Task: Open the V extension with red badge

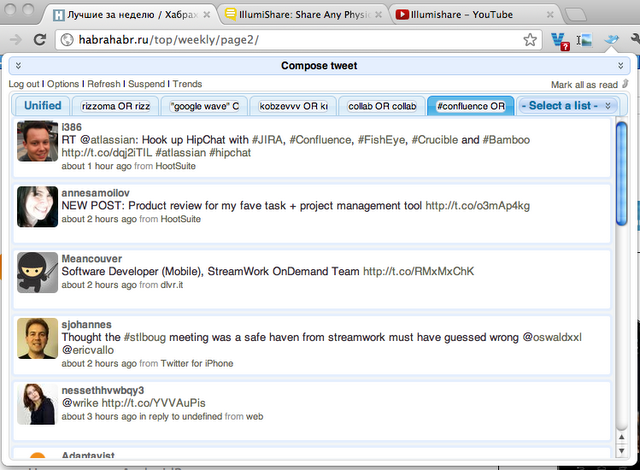Action: [x=560, y=41]
